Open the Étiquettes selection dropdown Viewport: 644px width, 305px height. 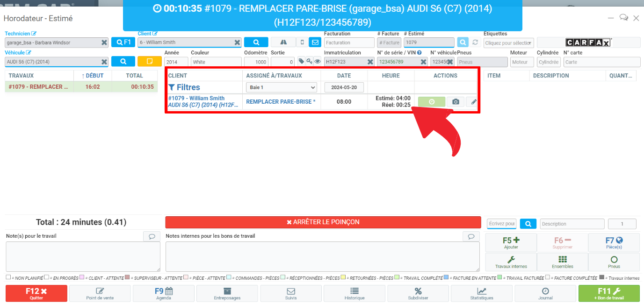click(508, 43)
